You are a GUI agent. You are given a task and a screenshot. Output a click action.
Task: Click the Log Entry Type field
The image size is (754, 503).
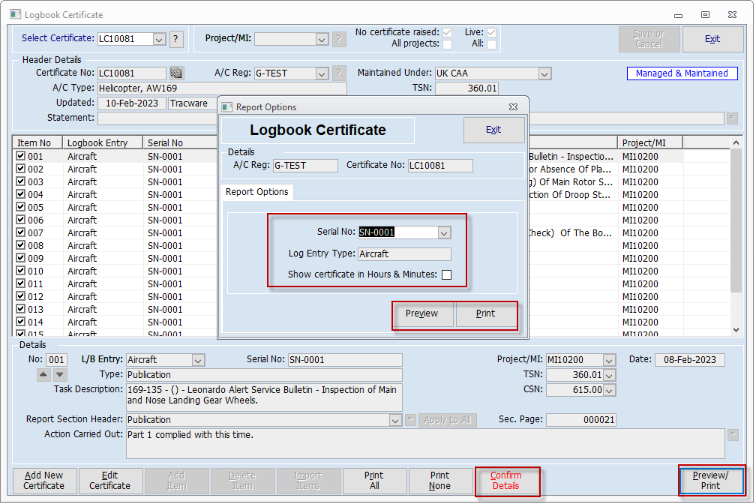(405, 254)
